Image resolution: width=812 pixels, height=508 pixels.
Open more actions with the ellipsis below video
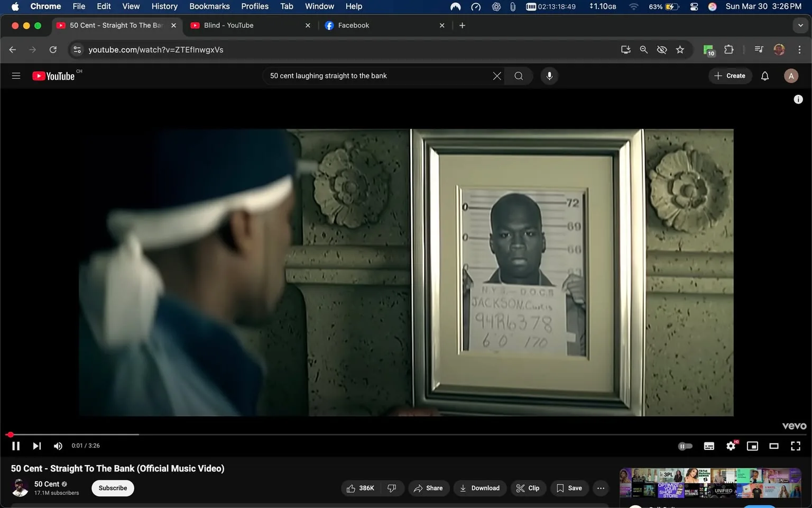pos(601,488)
